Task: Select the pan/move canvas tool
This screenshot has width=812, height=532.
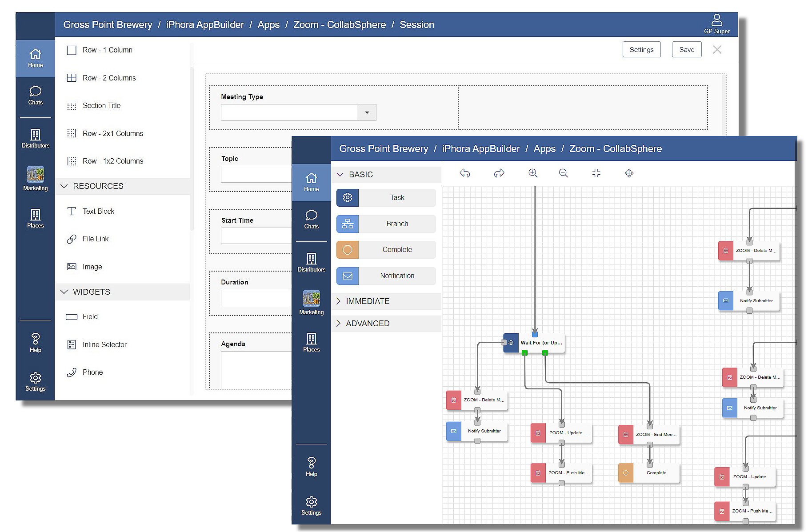Action: click(x=629, y=173)
